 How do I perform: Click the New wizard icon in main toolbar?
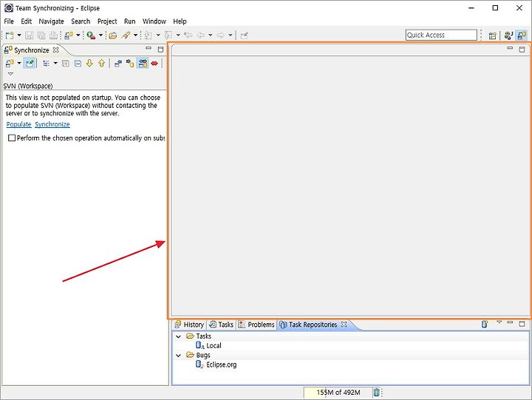tap(10, 35)
